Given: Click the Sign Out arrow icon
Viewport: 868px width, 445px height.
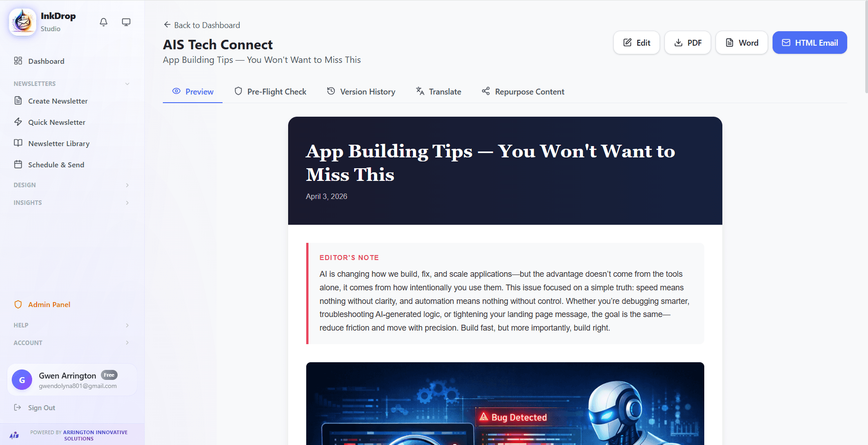Looking at the screenshot, I should (x=18, y=407).
